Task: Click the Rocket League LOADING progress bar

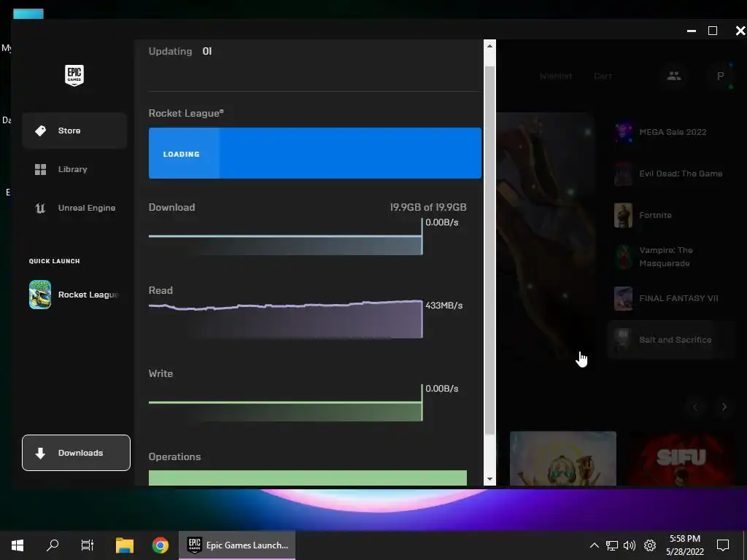Action: (315, 153)
